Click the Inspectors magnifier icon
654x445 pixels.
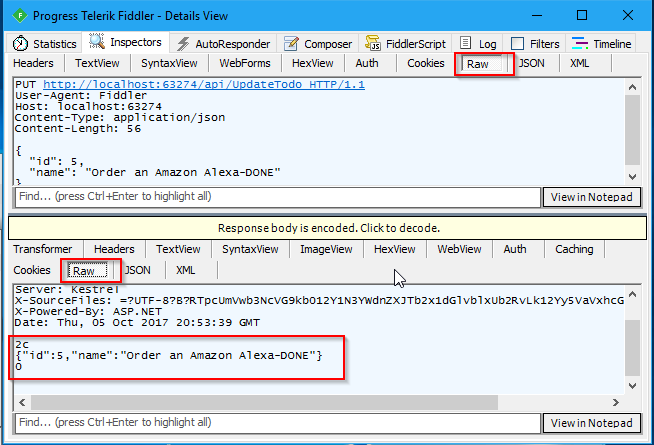pos(97,41)
